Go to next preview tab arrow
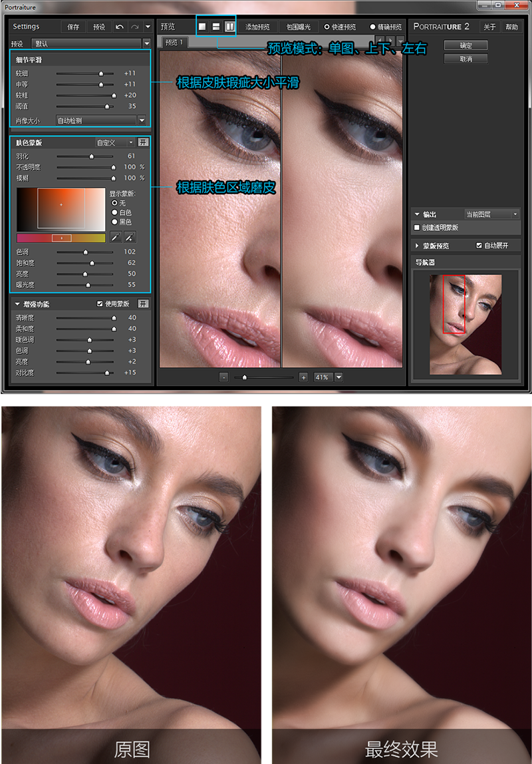Viewport: 532px width, 764px height. click(x=390, y=40)
